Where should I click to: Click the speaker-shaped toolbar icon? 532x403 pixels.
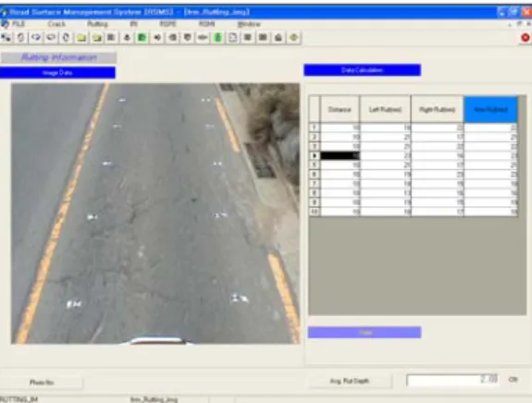(157, 37)
